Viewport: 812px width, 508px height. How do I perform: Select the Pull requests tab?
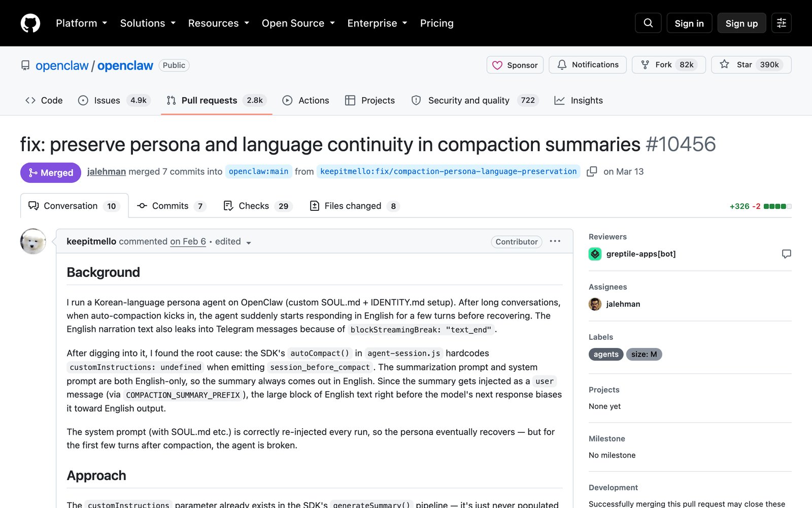pos(217,101)
